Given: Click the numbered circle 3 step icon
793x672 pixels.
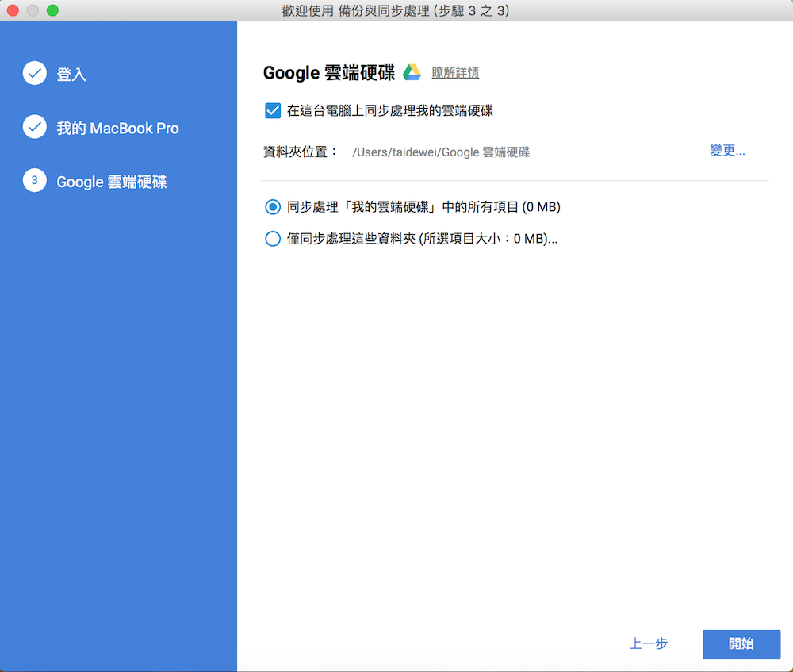Looking at the screenshot, I should pos(34,181).
